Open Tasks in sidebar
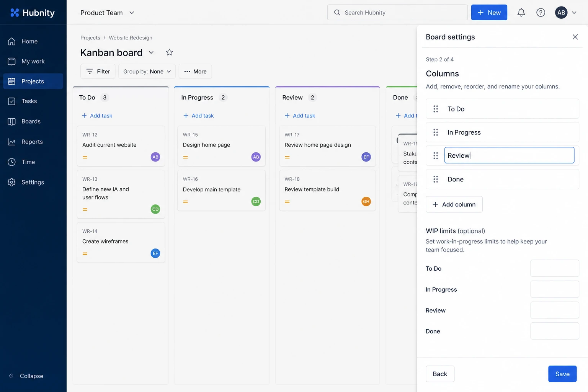The width and height of the screenshot is (588, 392). click(x=33, y=101)
